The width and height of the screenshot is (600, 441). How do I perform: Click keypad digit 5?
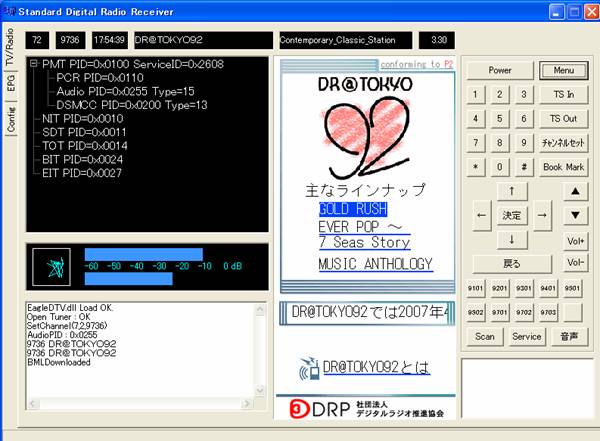[x=500, y=119]
